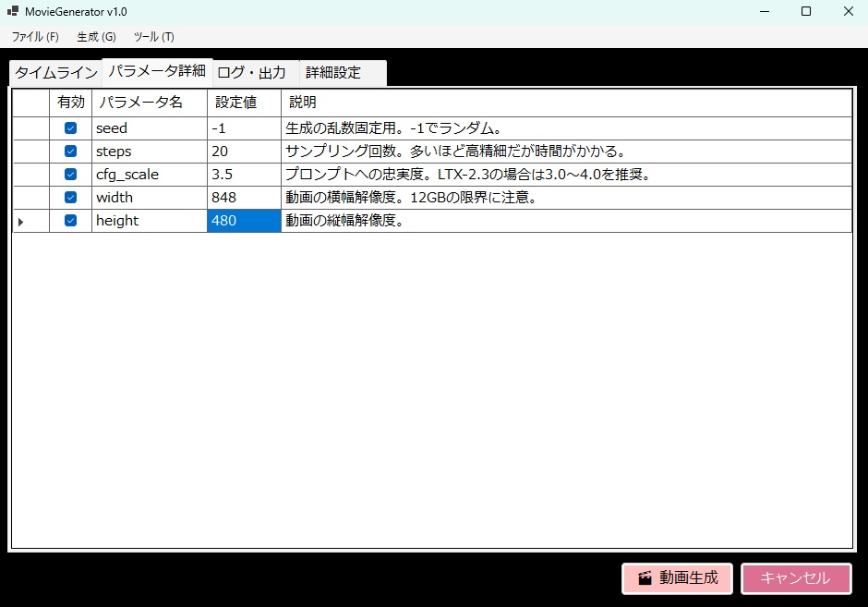The width and height of the screenshot is (868, 607).
Task: Click the 動画生成 button
Action: click(677, 578)
